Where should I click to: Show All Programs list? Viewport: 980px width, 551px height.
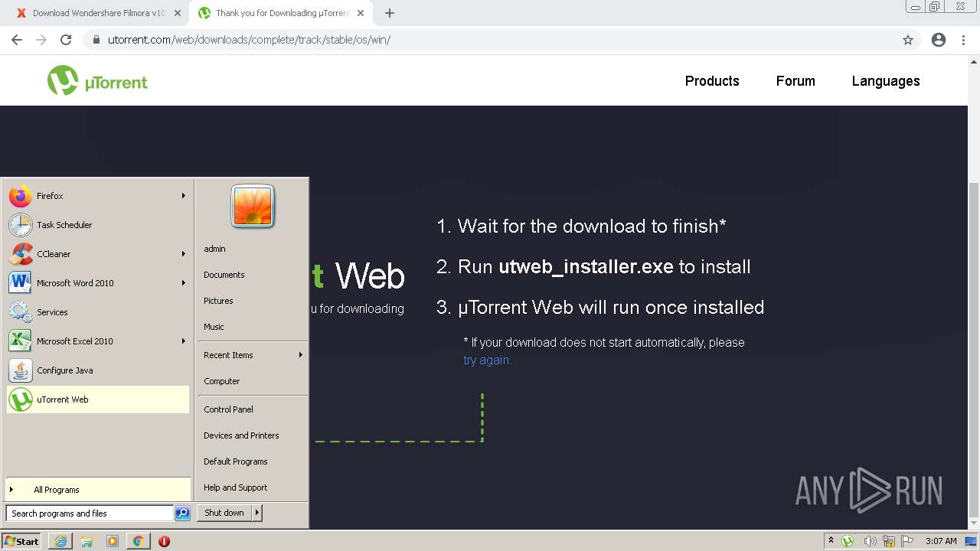(x=97, y=490)
